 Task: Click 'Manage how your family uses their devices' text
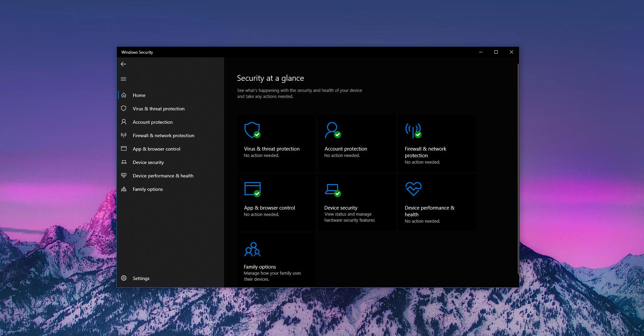pos(272,276)
